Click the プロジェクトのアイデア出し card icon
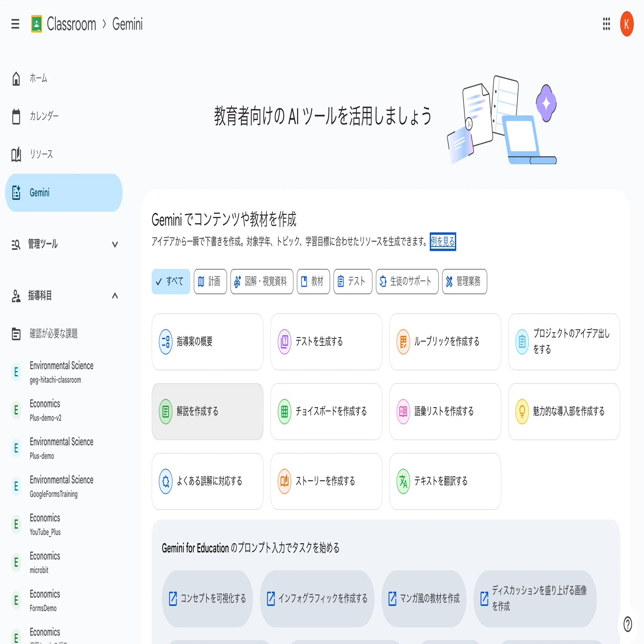The width and height of the screenshot is (644, 644). pos(522,342)
